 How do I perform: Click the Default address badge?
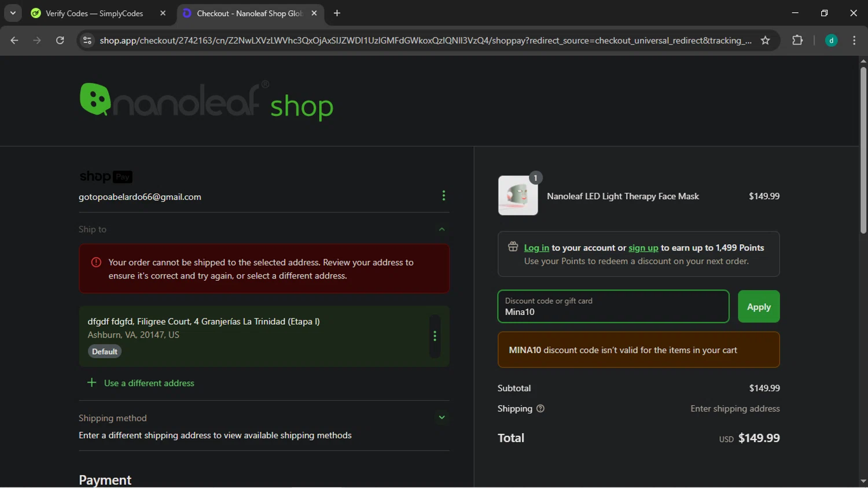[x=105, y=351]
